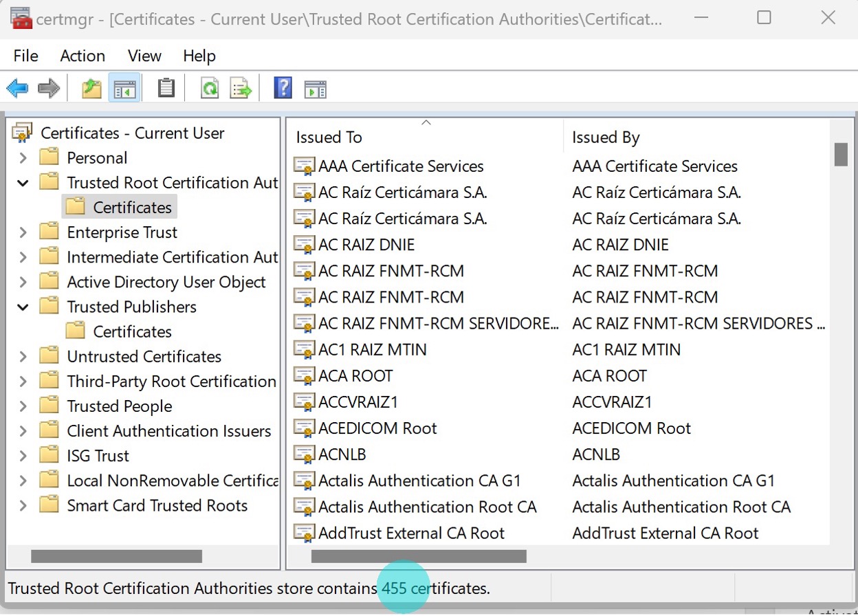
Task: Click certificate icon of ACCVRAIZ1
Action: [x=304, y=401]
